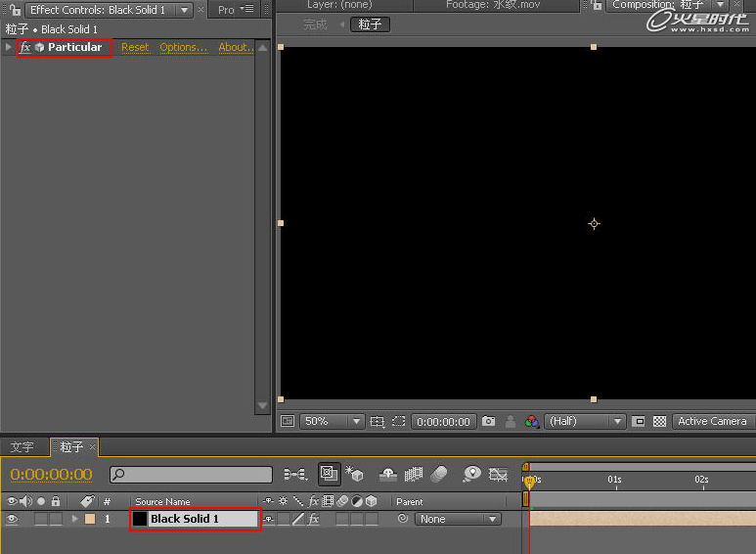The image size is (756, 554).
Task: Click the composition mini-flowchart icon in timeline
Action: (x=294, y=475)
